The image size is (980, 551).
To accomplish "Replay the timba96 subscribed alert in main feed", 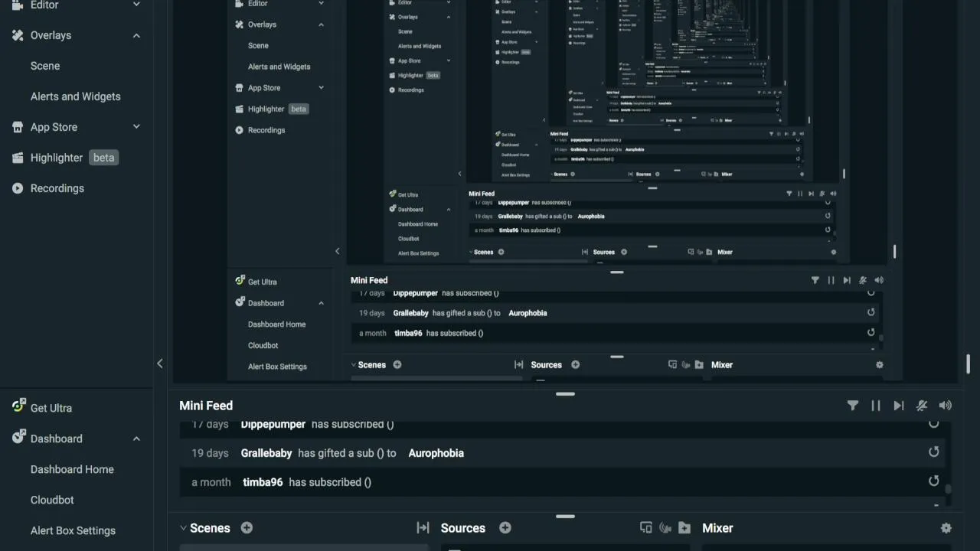I will tap(933, 481).
